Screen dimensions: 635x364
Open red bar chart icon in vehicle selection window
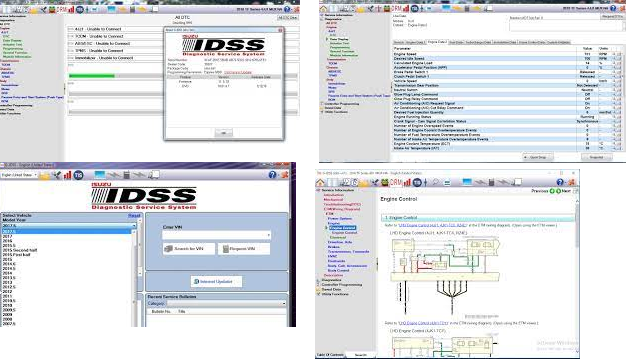[x=67, y=175]
